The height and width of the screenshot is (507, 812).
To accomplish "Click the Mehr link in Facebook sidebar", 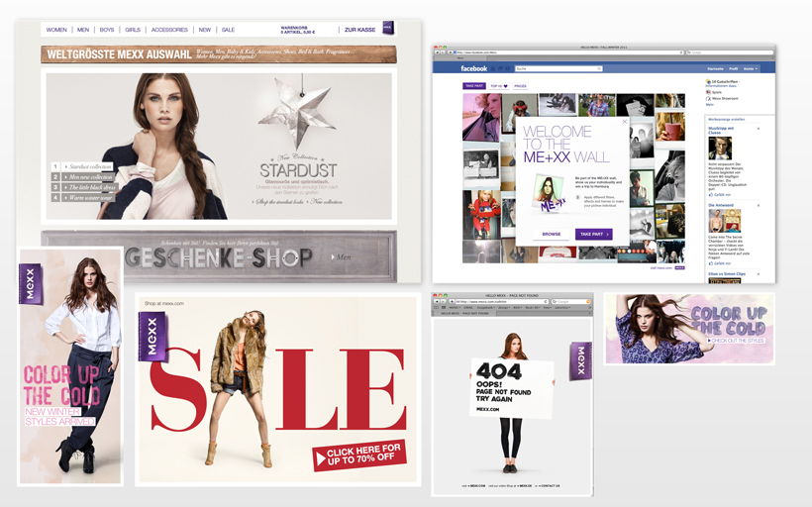I will coord(709,105).
